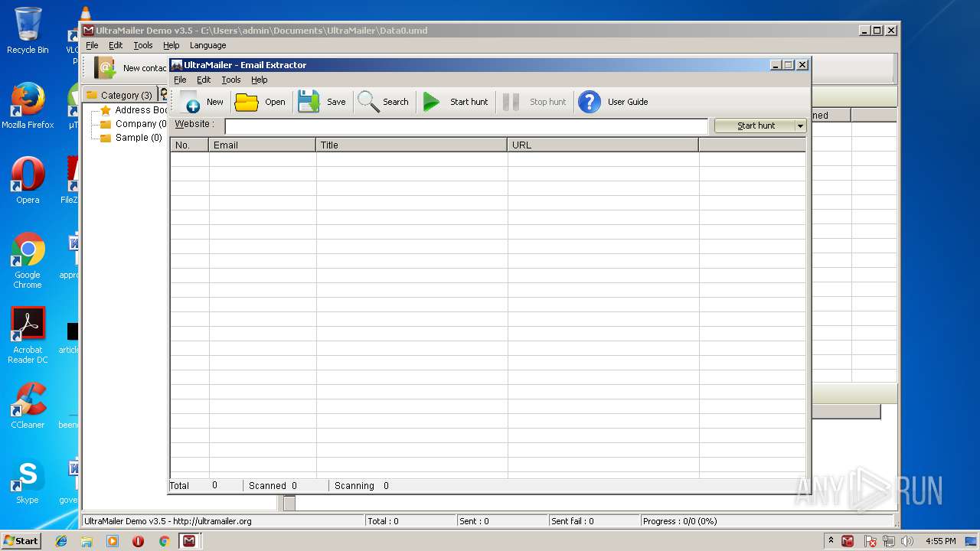
Task: Click UltraMailer taskbar button
Action: [x=189, y=541]
